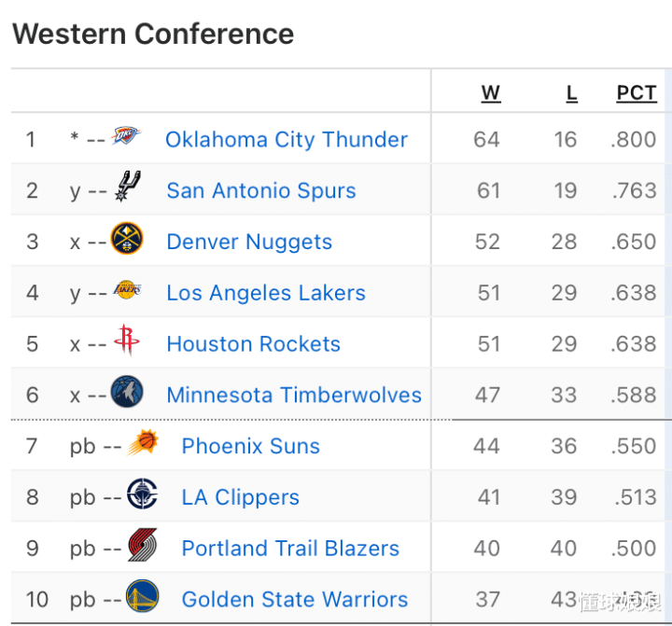Click the Houston Rockets logo
This screenshot has height=626, width=672.
127,341
